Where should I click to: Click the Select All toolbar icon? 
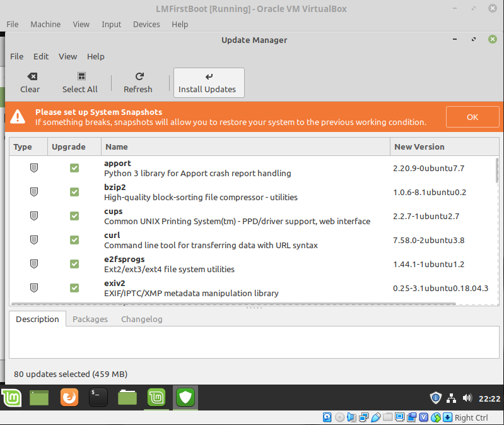tap(81, 76)
